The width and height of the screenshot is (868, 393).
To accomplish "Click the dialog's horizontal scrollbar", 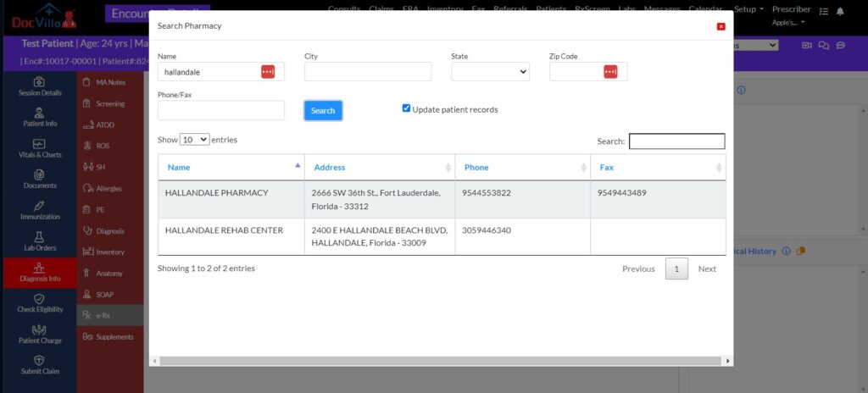I will tap(440, 361).
